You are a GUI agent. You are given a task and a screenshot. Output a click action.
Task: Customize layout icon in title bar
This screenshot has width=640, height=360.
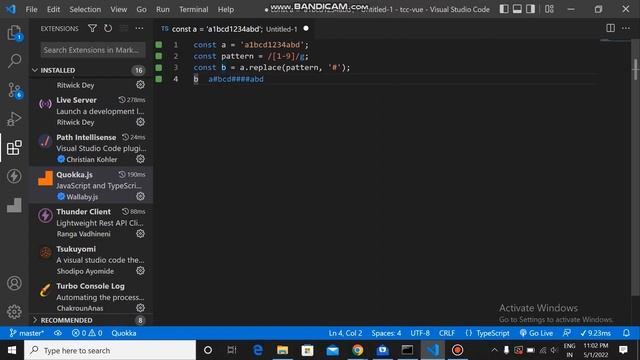click(549, 9)
